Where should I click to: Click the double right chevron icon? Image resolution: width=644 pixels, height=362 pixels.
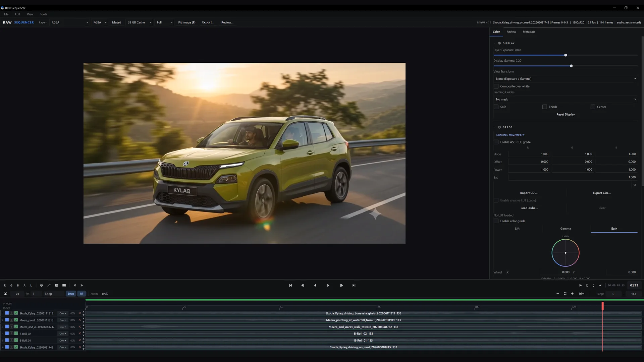[x=82, y=286]
